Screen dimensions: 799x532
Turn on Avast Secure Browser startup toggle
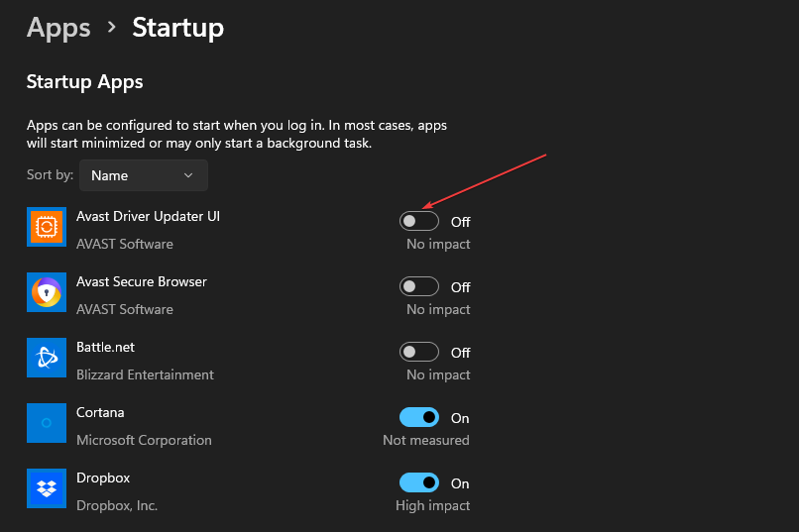[419, 286]
